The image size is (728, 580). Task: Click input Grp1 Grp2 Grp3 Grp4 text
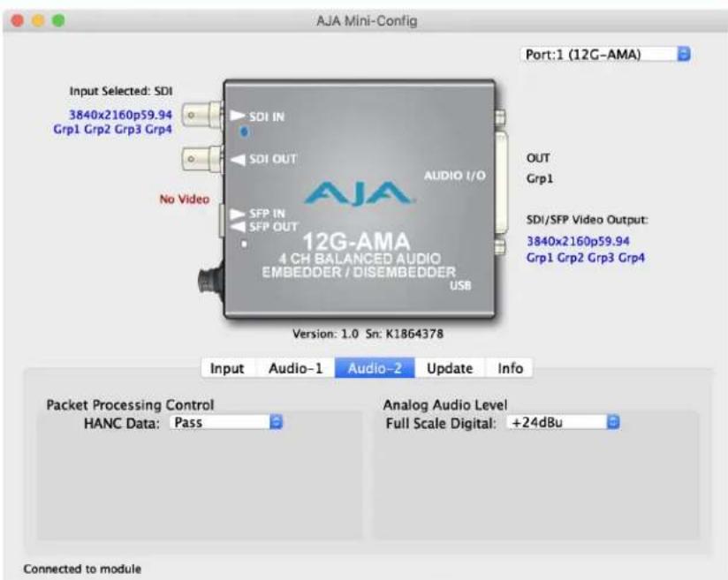click(x=113, y=129)
